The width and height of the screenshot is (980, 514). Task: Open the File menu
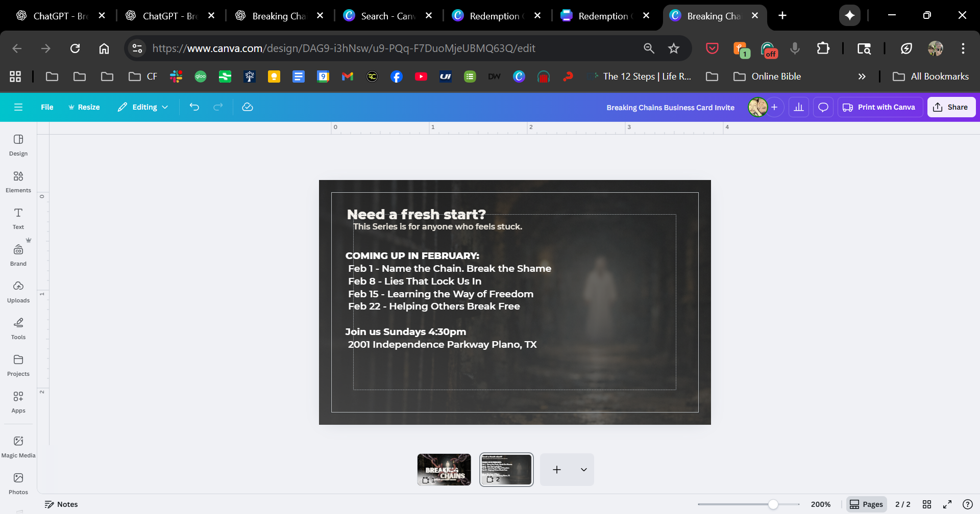(47, 107)
